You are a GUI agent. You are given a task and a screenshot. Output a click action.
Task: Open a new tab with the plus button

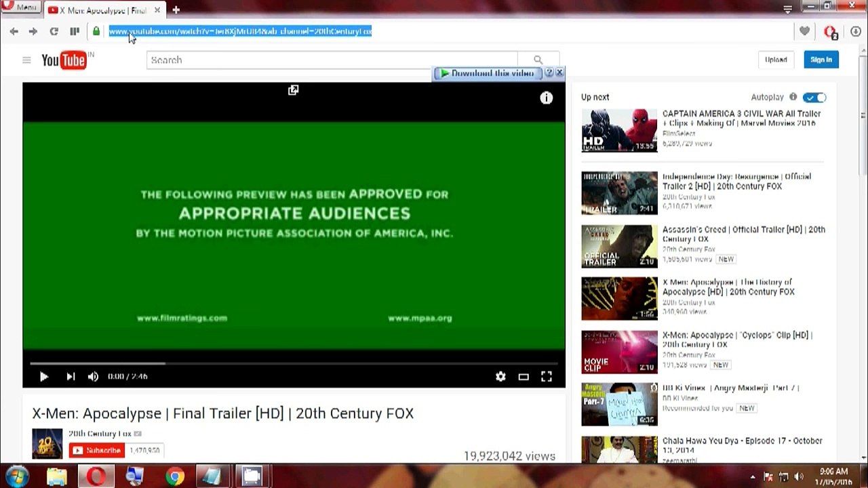[176, 9]
